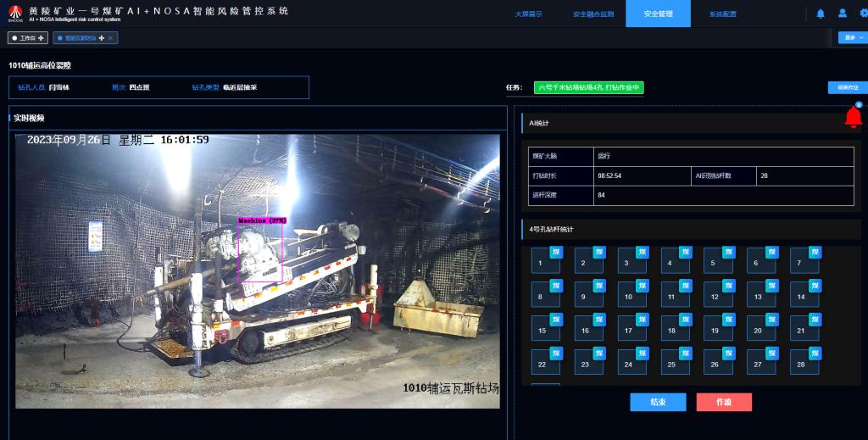Open the 安全融合监测 menu tab
This screenshot has height=440, width=868.
click(x=592, y=14)
